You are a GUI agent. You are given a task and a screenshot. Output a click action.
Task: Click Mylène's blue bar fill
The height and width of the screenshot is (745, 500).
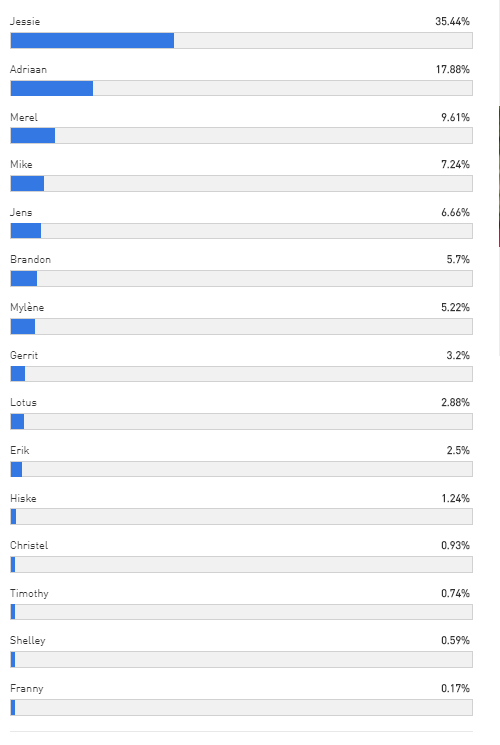(x=23, y=326)
